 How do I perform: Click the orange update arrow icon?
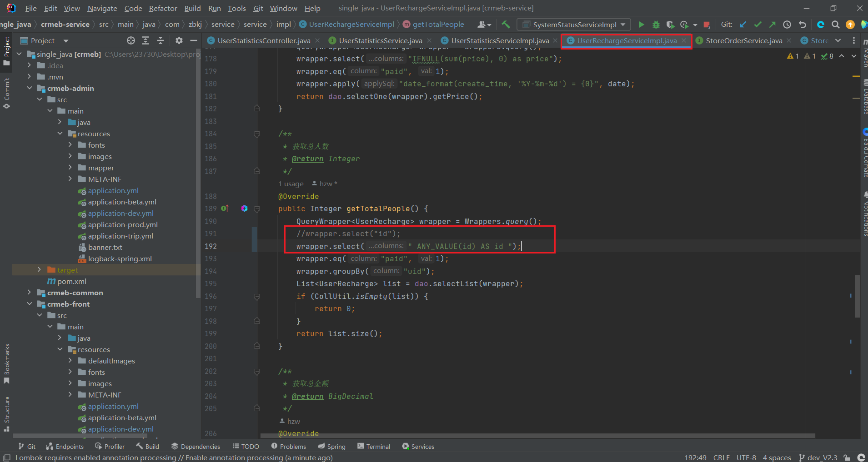[850, 25]
